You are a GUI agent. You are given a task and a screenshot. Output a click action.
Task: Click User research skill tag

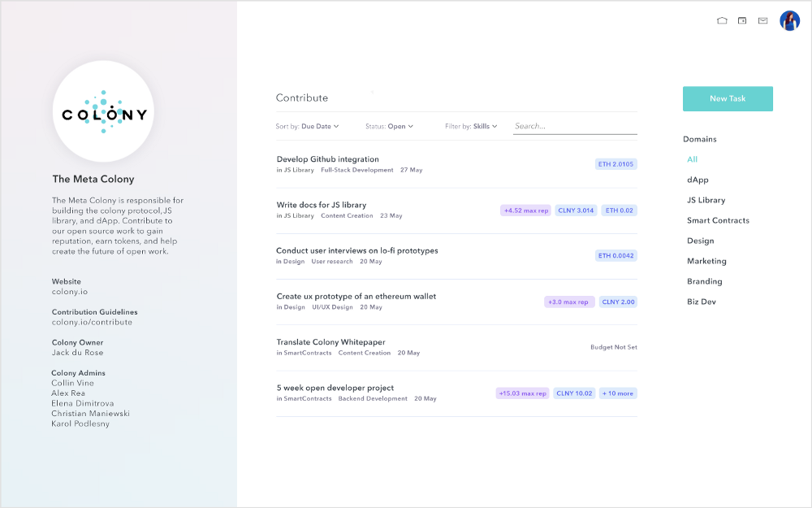tap(332, 261)
